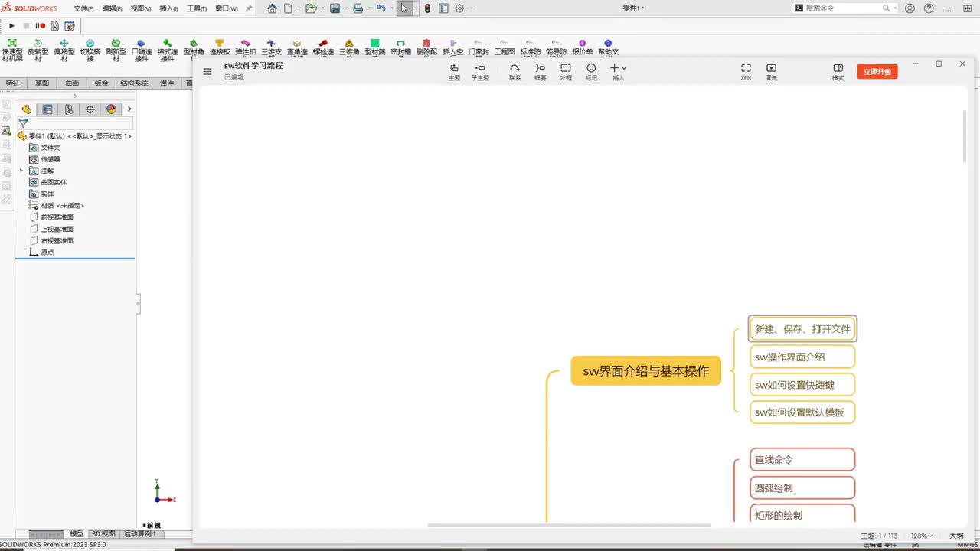
Task: Add a 联系 relationship line
Action: tap(514, 72)
